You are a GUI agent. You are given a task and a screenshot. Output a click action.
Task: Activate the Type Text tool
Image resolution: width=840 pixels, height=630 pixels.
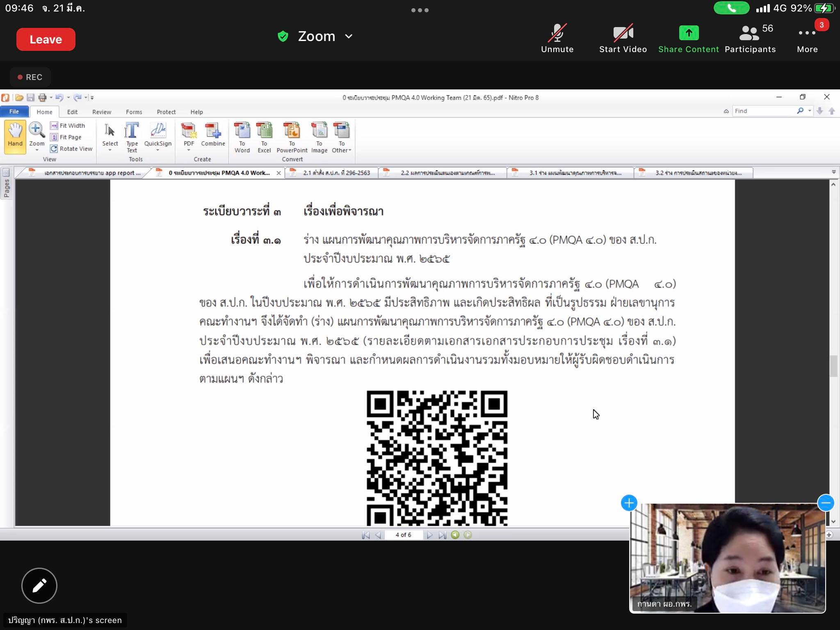point(132,137)
